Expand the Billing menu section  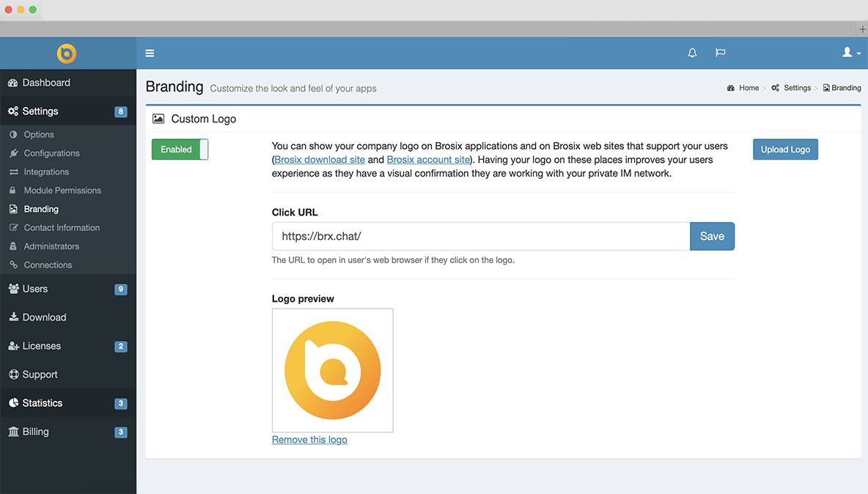[68, 432]
